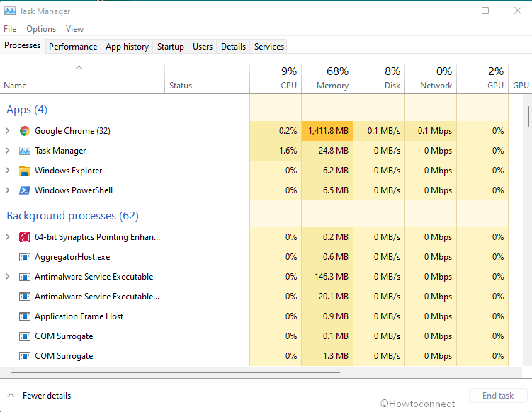The width and height of the screenshot is (532, 412).
Task: Click the Apps (4) group heading
Action: [27, 110]
